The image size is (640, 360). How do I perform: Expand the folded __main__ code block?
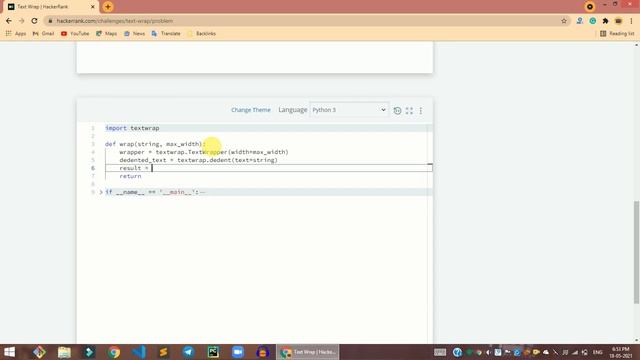(x=101, y=192)
